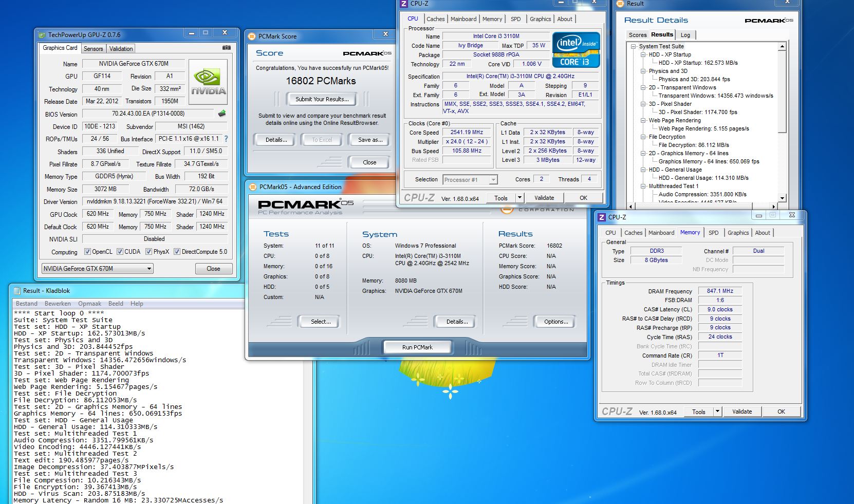
Task: Click the Run PCMark button
Action: coord(417,347)
